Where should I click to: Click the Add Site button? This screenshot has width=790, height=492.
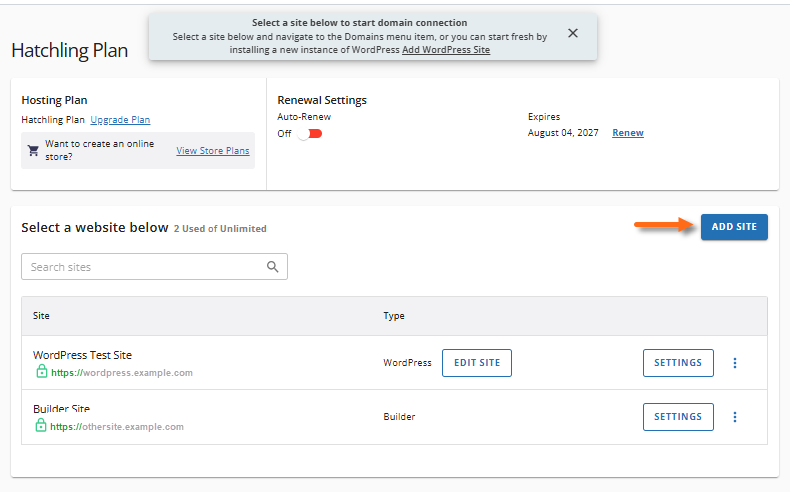734,227
